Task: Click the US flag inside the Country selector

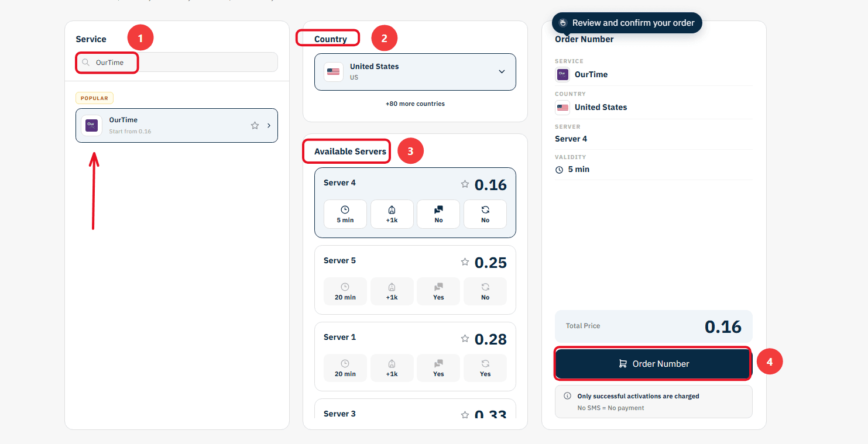Action: 334,72
